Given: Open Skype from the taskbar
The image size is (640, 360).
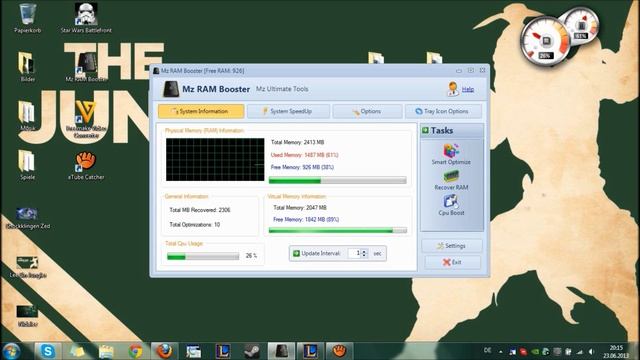Looking at the screenshot, I should pyautogui.click(x=47, y=351).
